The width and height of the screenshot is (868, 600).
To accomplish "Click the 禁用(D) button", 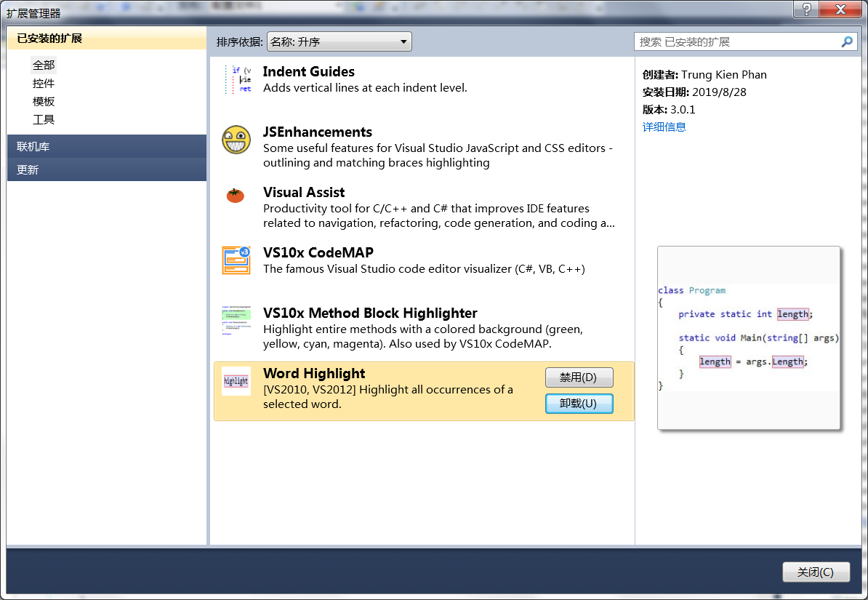I will [579, 377].
